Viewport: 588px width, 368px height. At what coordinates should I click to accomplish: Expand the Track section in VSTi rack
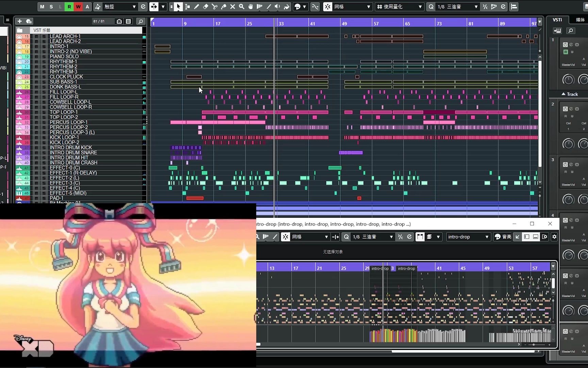(570, 94)
